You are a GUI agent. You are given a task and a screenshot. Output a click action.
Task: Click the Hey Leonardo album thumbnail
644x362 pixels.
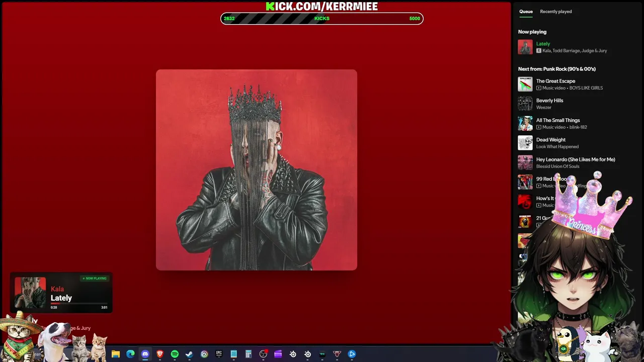(x=525, y=162)
